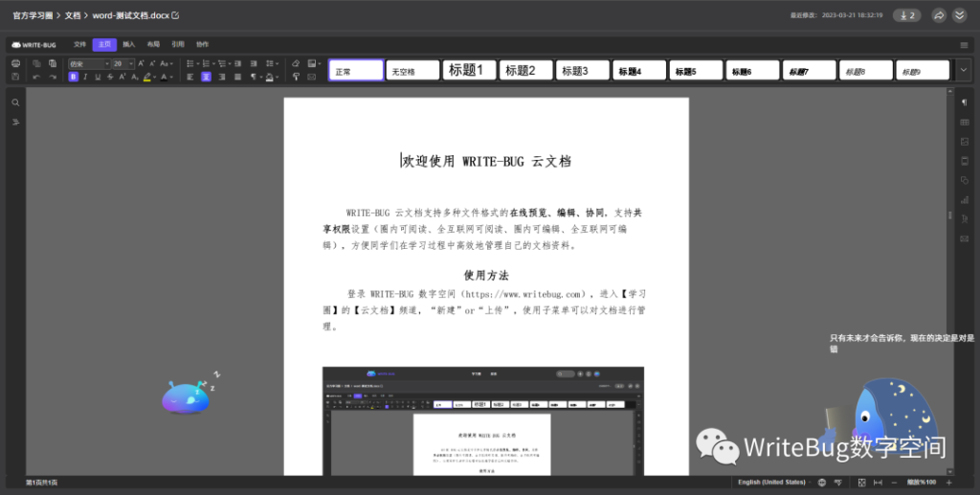This screenshot has width=980, height=495.
Task: Apply yellow highlight color
Action: coord(146,77)
